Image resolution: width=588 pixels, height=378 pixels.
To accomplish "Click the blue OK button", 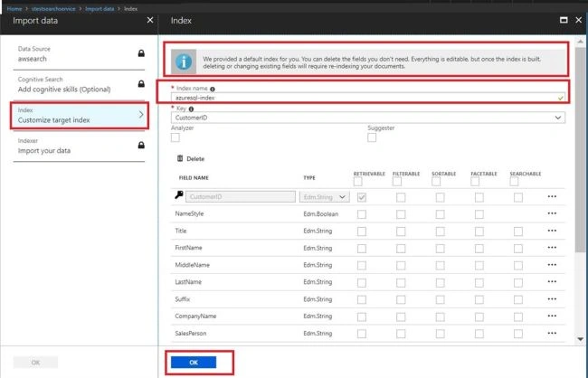I will point(194,363).
